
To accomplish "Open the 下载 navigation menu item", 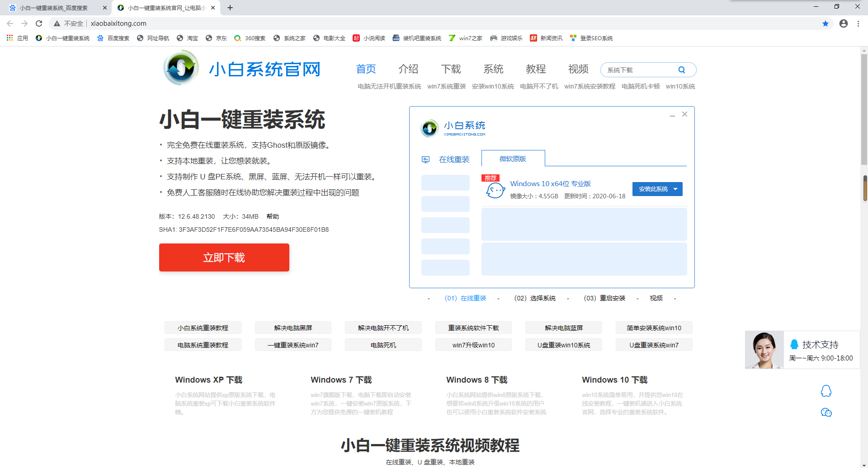I will click(451, 69).
